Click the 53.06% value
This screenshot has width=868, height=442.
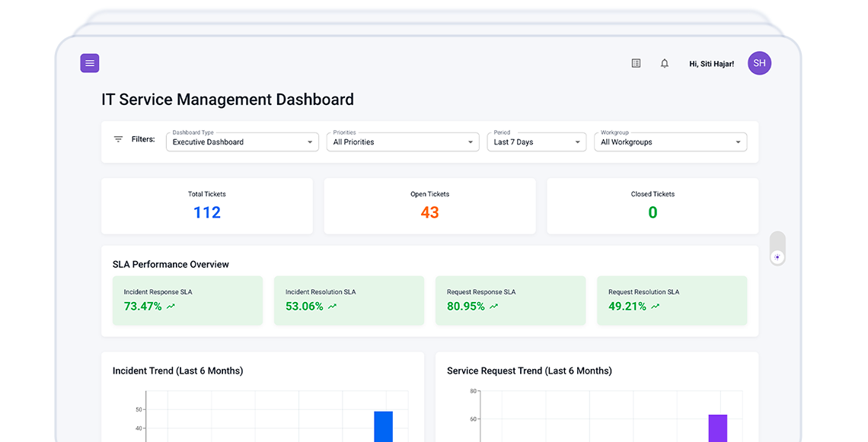click(305, 307)
